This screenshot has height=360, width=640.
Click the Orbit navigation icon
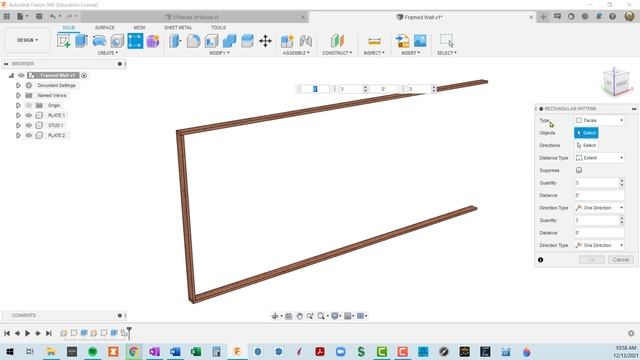275,316
